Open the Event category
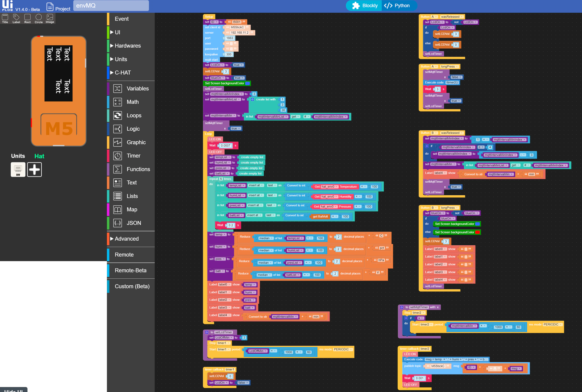582x392 pixels. tap(131, 19)
